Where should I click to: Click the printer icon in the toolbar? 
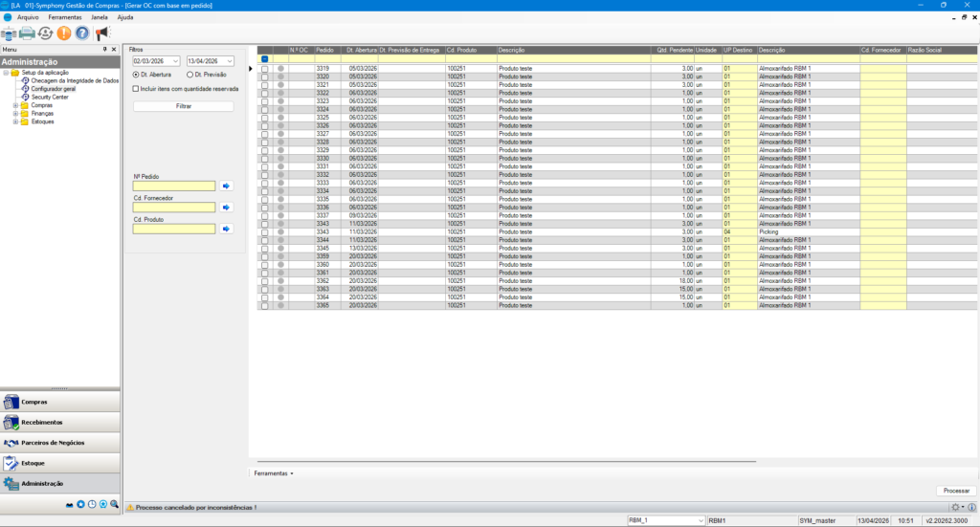click(x=28, y=33)
